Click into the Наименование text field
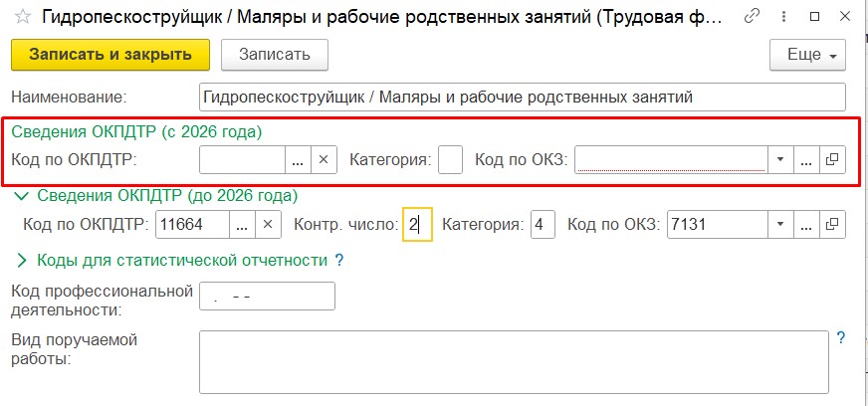This screenshot has width=868, height=406. [x=522, y=98]
